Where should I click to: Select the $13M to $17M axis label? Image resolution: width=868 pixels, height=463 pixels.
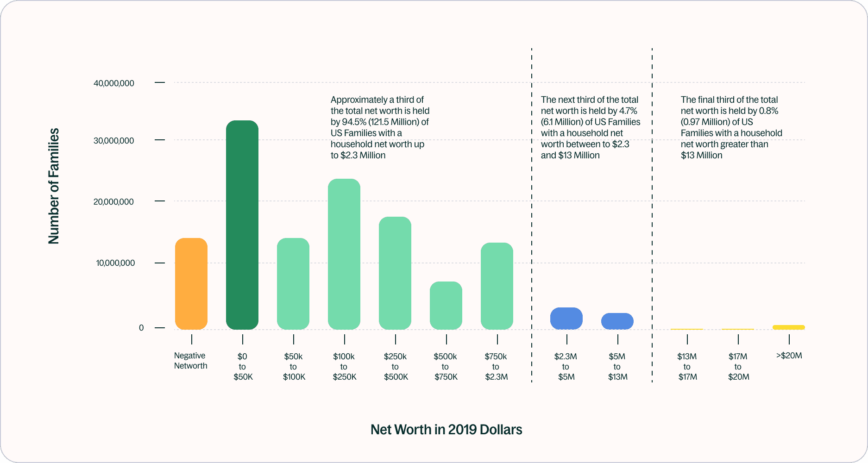point(687,366)
